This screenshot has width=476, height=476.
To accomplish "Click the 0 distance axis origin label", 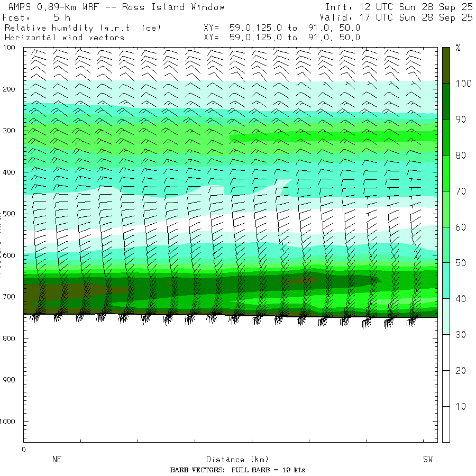I will pyautogui.click(x=24, y=450).
